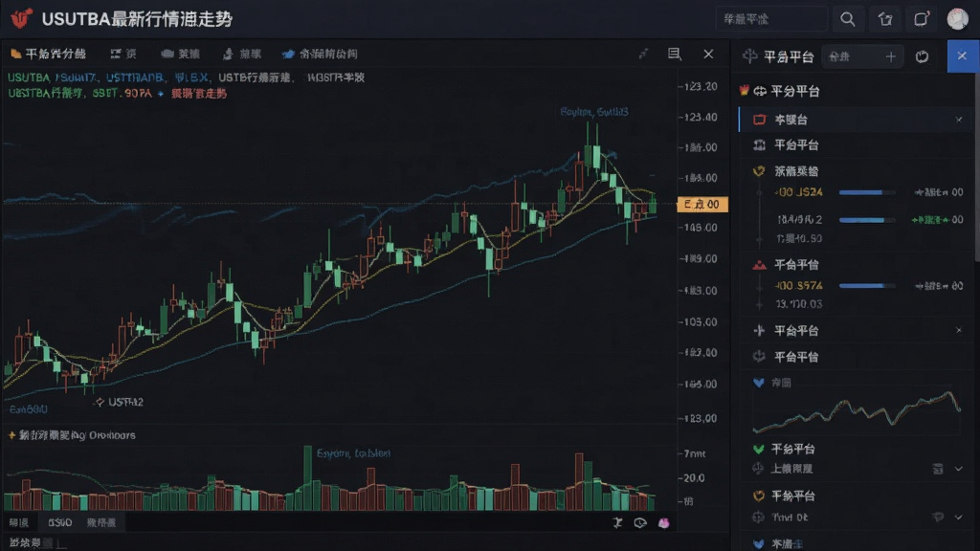
Task: Click the side panel header icon beside title
Action: point(749,56)
